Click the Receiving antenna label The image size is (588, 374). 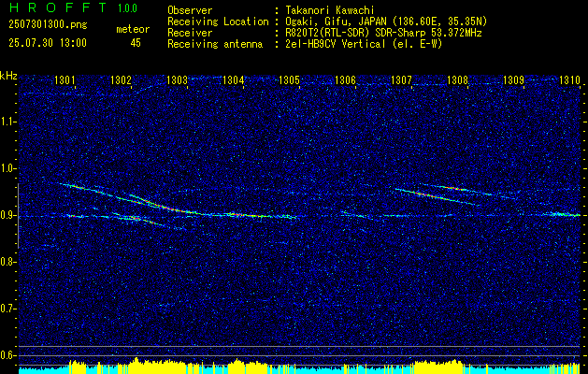coord(215,44)
